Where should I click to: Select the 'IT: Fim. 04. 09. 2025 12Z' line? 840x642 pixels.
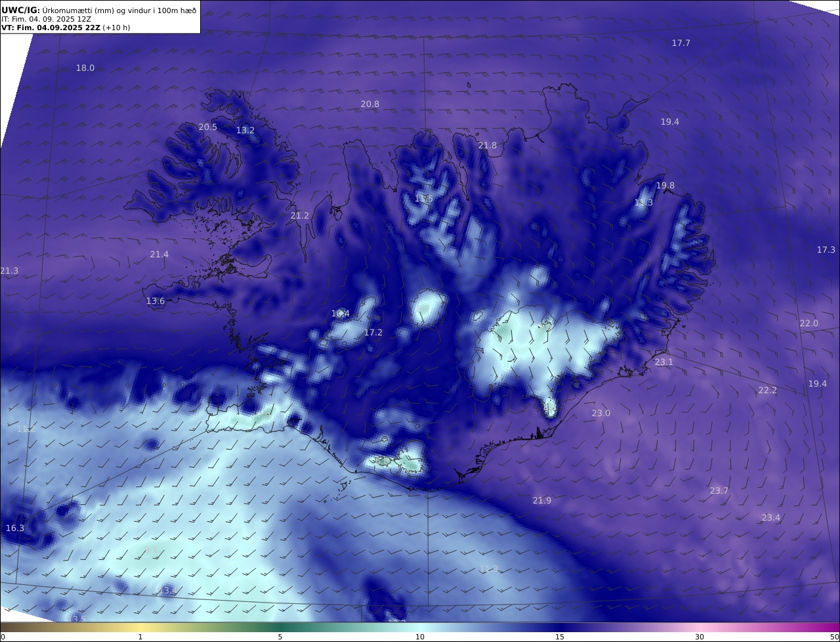(x=46, y=19)
